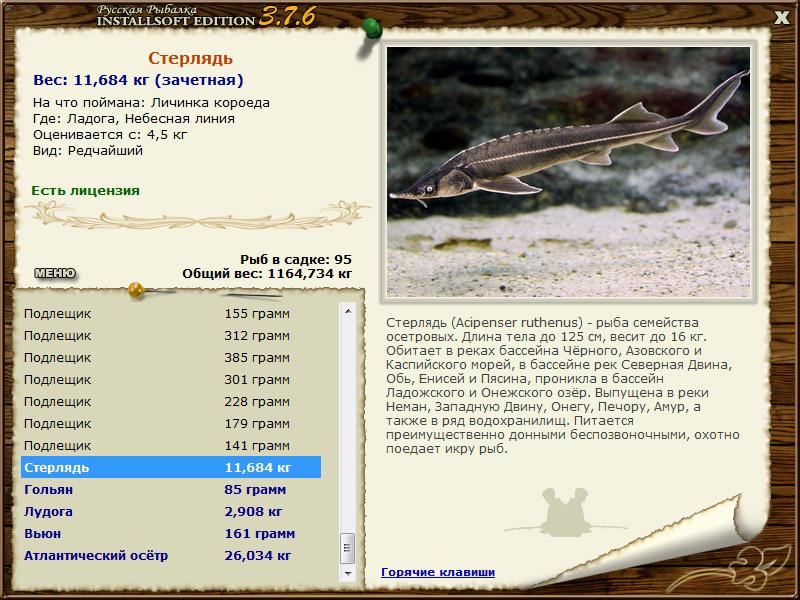Open the МЕНЮ button
Screen dimensions: 800x600
point(55,273)
